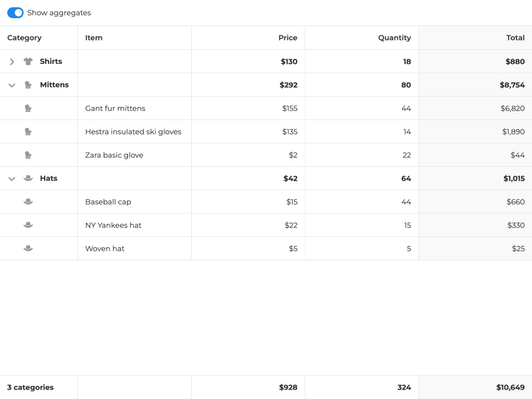Click mitten icon for Zara basic glove

(28, 155)
